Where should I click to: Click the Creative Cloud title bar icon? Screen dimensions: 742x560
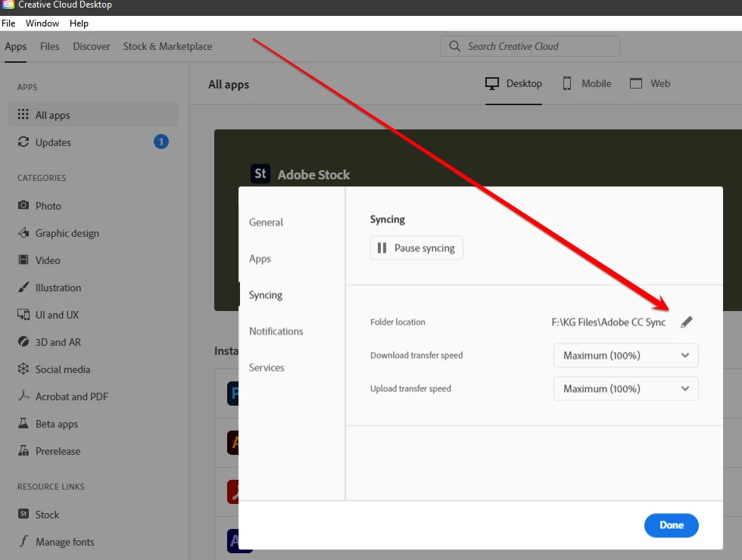click(8, 5)
